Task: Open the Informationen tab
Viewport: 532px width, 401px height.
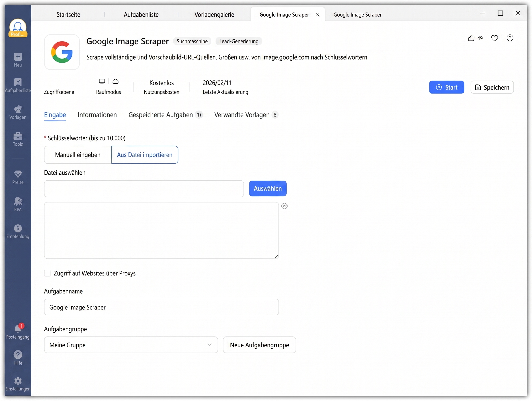Action: tap(97, 115)
